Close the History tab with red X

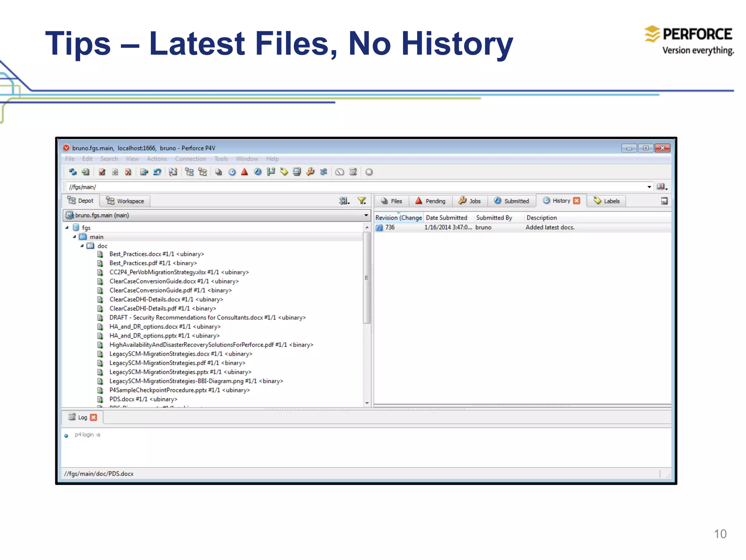tap(577, 201)
